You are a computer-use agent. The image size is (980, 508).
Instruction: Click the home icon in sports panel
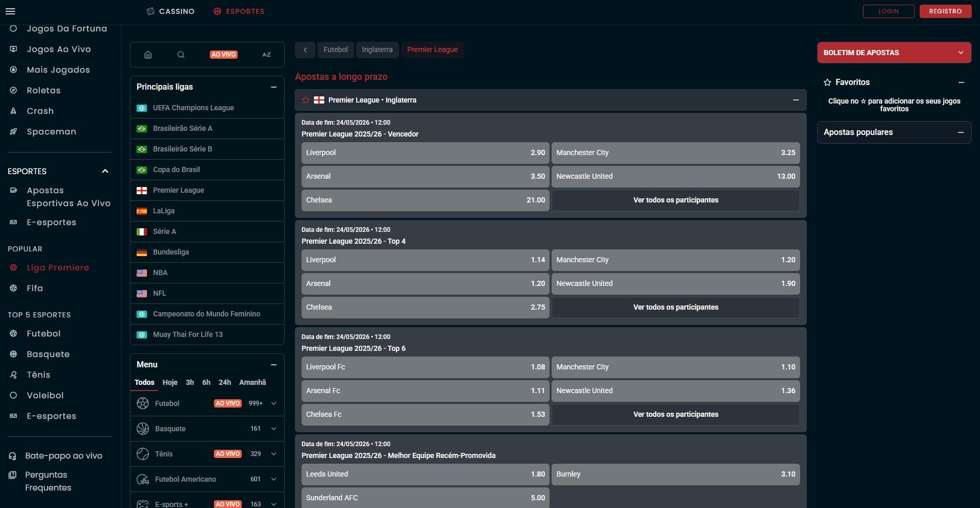[148, 55]
